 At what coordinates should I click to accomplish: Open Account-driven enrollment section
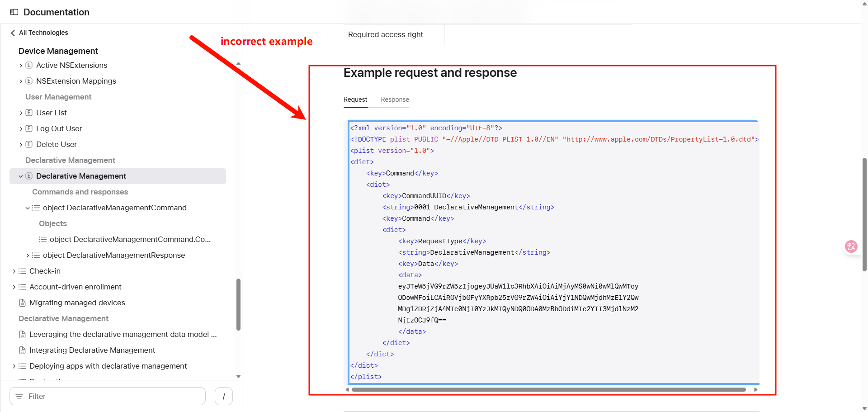pyautogui.click(x=75, y=287)
